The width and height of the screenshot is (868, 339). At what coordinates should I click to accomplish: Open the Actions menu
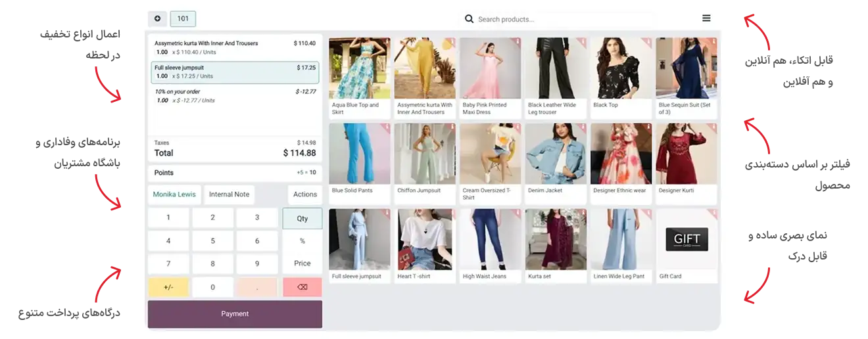coord(304,194)
